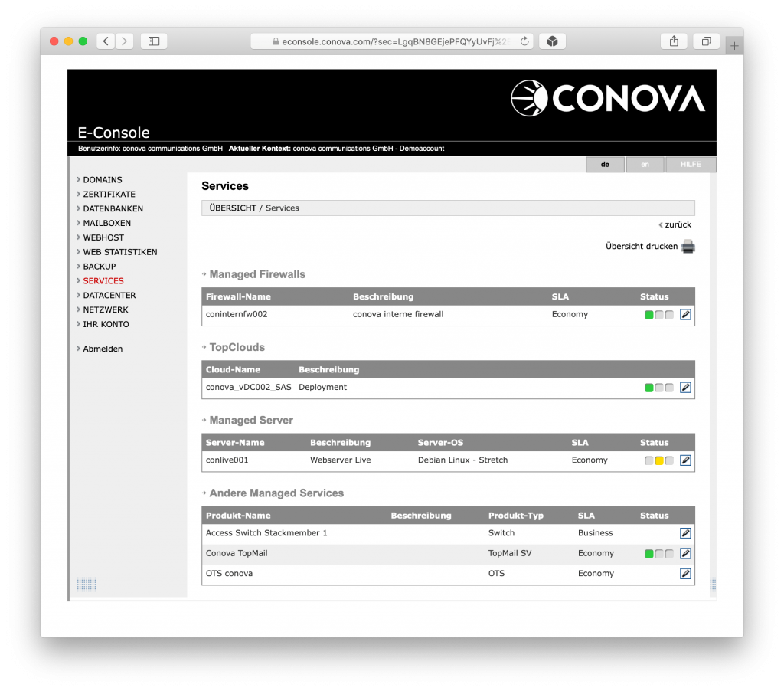Switch language to de tab
Viewport: 784px width, 691px height.
pyautogui.click(x=605, y=165)
